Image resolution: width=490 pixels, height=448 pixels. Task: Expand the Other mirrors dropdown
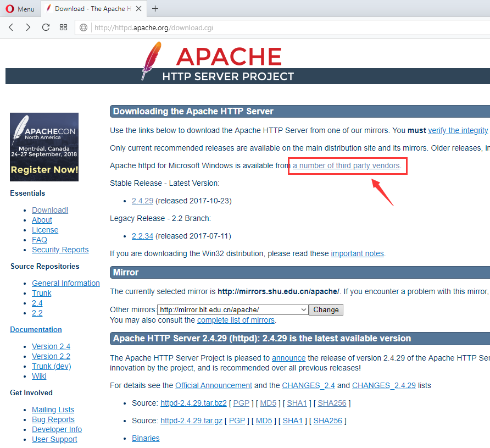pos(233,310)
